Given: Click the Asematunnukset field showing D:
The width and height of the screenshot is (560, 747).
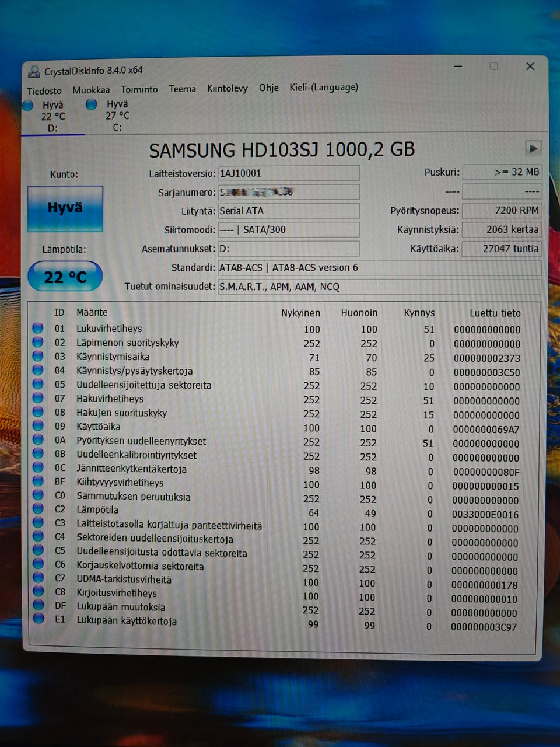Looking at the screenshot, I should (x=289, y=249).
